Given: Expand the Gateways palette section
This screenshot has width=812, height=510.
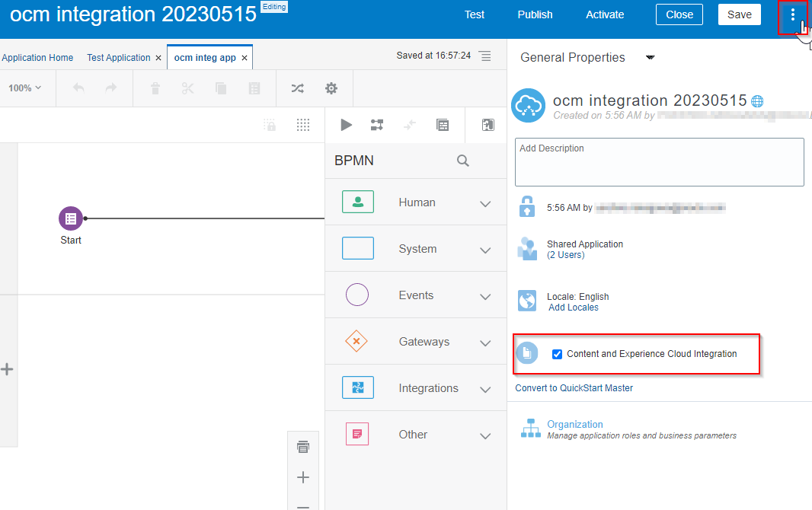Looking at the screenshot, I should point(485,343).
